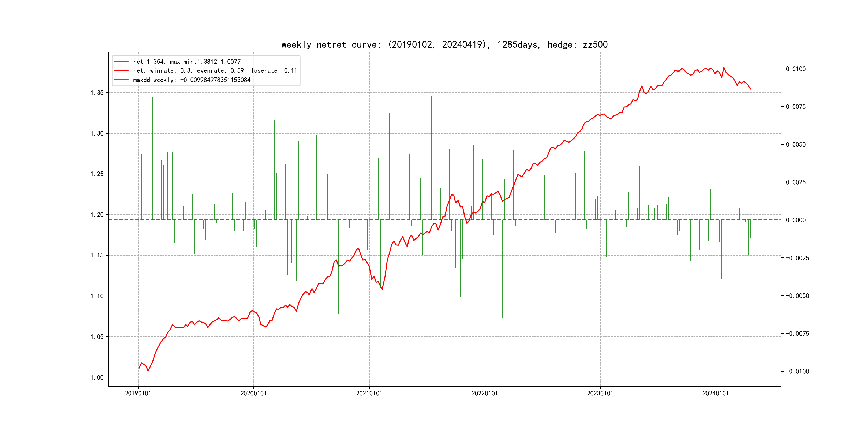
Task: Click the 20210101 x-axis label
Action: pos(369,393)
